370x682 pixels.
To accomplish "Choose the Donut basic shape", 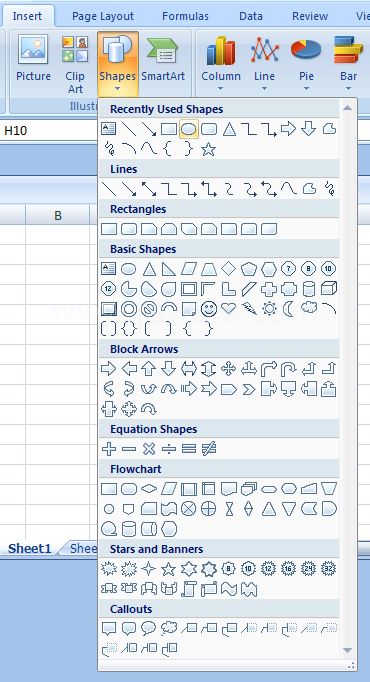I will 129,309.
